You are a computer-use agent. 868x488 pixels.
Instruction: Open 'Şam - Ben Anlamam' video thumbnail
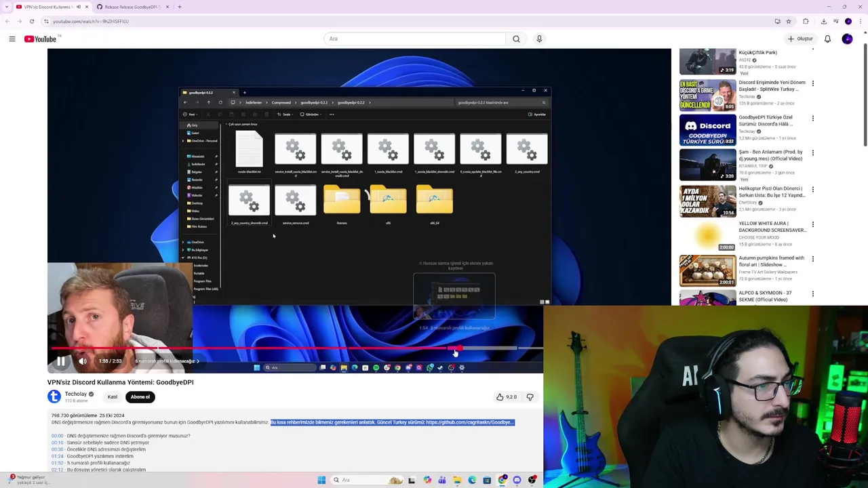point(707,165)
